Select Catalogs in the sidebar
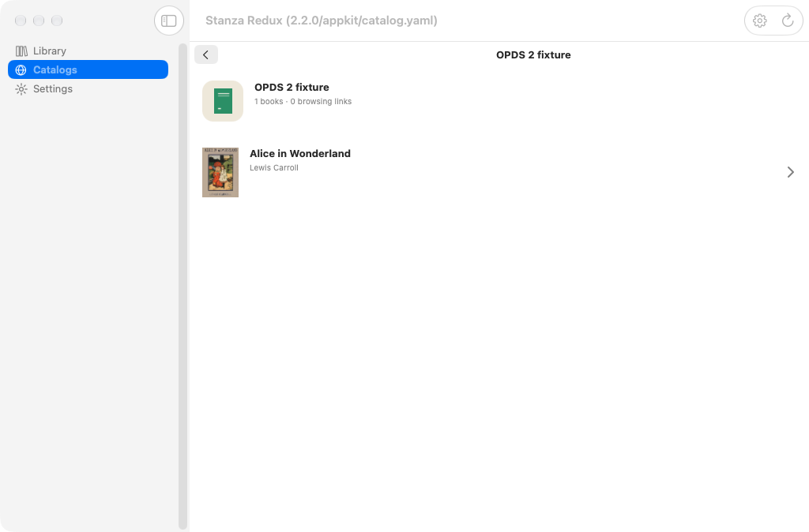809x532 pixels. [x=88, y=69]
